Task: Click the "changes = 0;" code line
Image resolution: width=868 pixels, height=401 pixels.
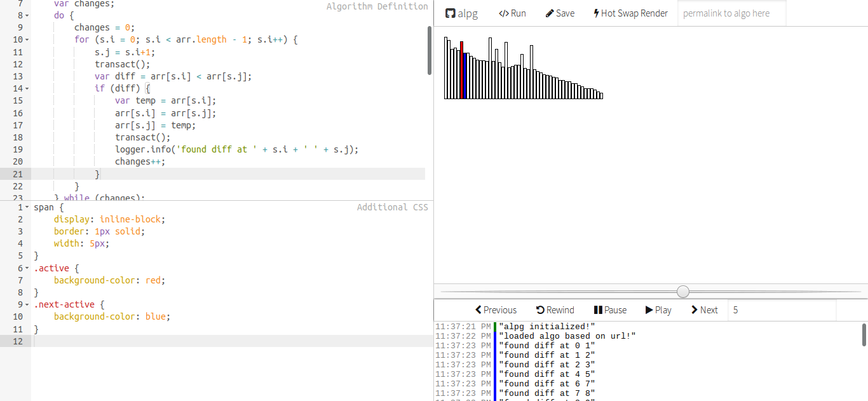Action: tap(105, 27)
